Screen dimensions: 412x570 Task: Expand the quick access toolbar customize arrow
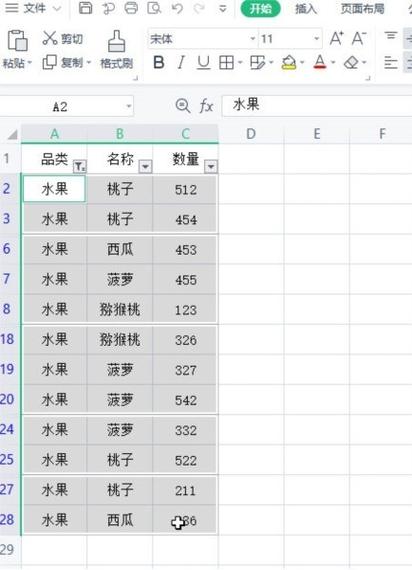(223, 8)
